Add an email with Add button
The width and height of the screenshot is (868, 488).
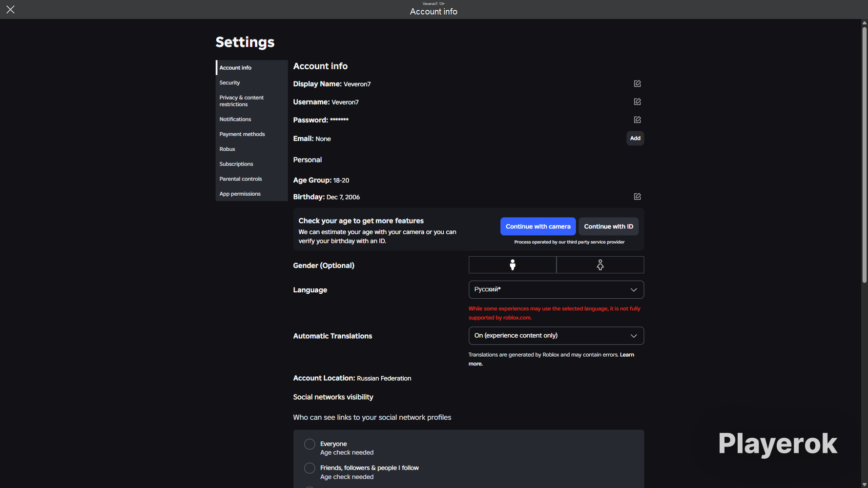635,139
